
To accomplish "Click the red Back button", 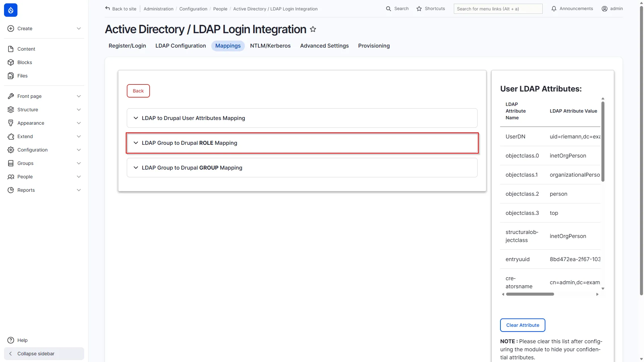I will (138, 91).
